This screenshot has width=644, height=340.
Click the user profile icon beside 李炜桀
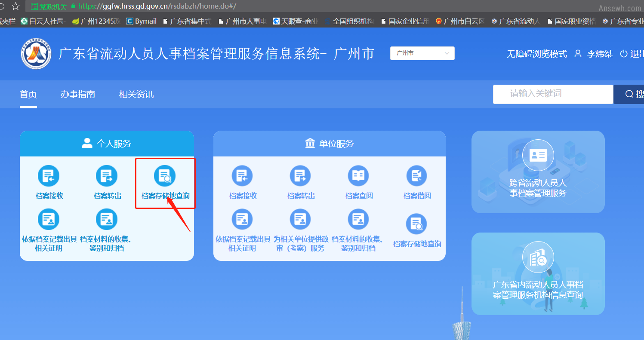(x=578, y=54)
